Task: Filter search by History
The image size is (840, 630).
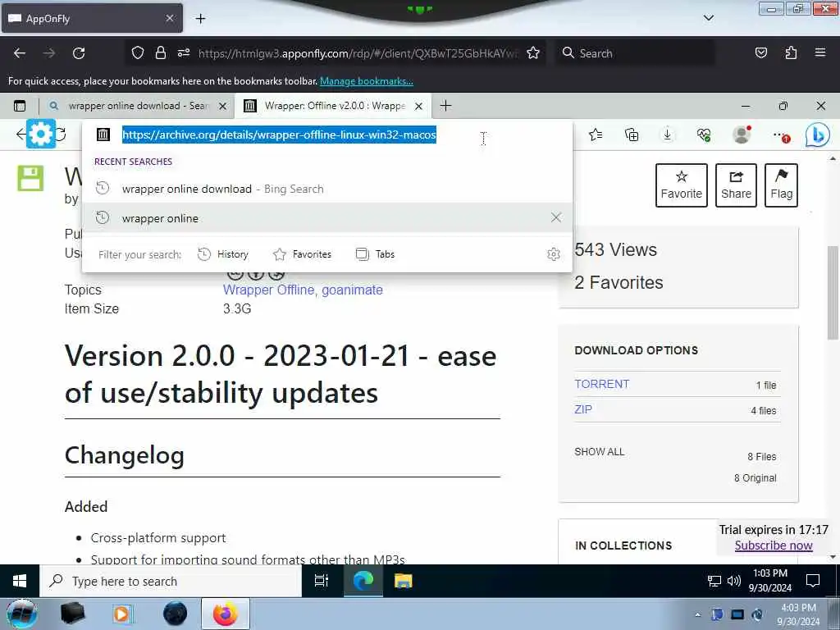Action: click(x=223, y=254)
